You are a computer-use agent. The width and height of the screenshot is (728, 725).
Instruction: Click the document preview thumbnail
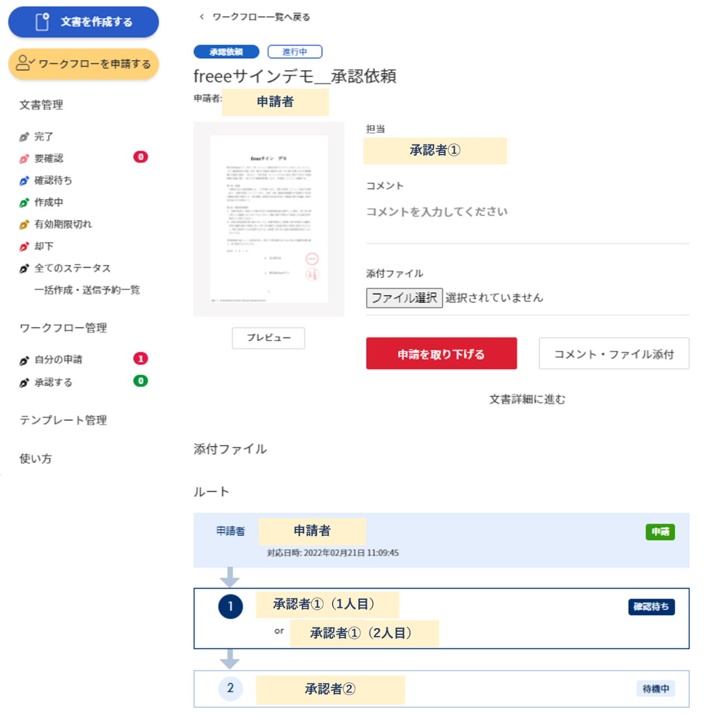pyautogui.click(x=269, y=219)
